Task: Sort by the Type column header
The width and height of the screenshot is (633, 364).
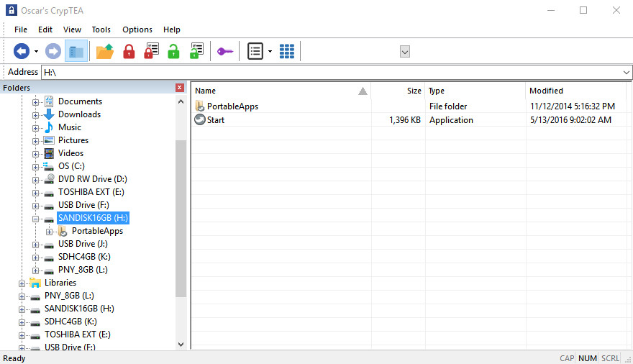Action: (x=475, y=91)
